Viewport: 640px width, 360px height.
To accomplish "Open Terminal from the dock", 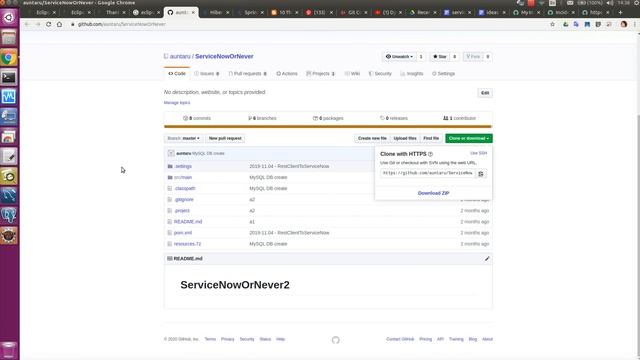I will (x=9, y=77).
